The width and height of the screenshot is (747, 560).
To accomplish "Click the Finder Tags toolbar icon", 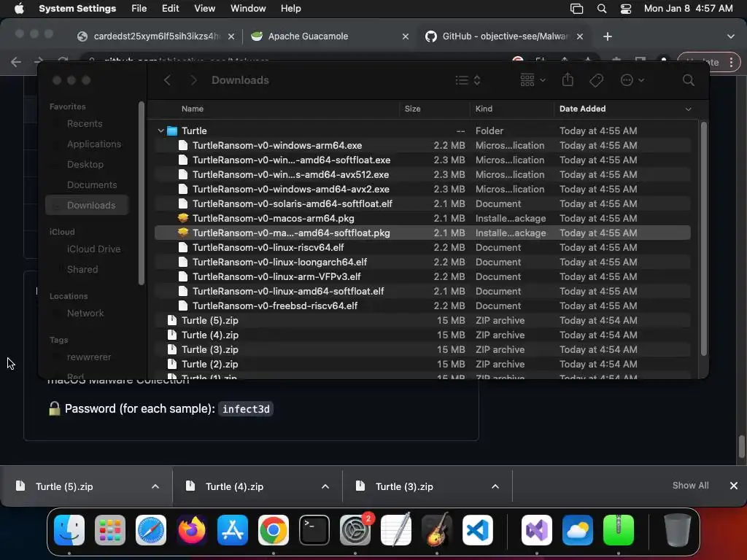I will pos(597,80).
